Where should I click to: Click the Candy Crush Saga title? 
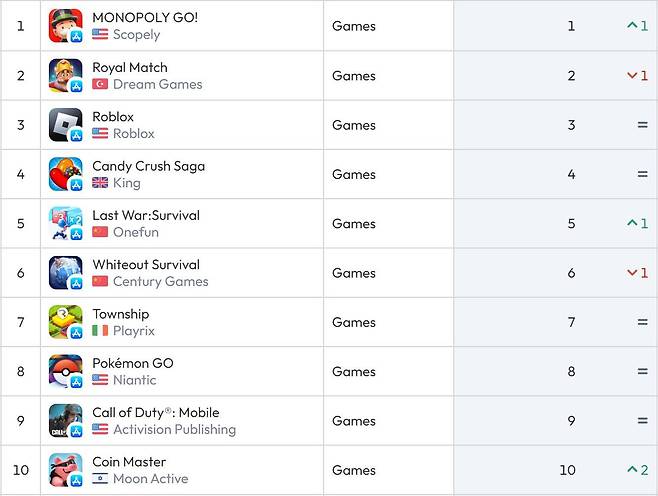point(148,166)
